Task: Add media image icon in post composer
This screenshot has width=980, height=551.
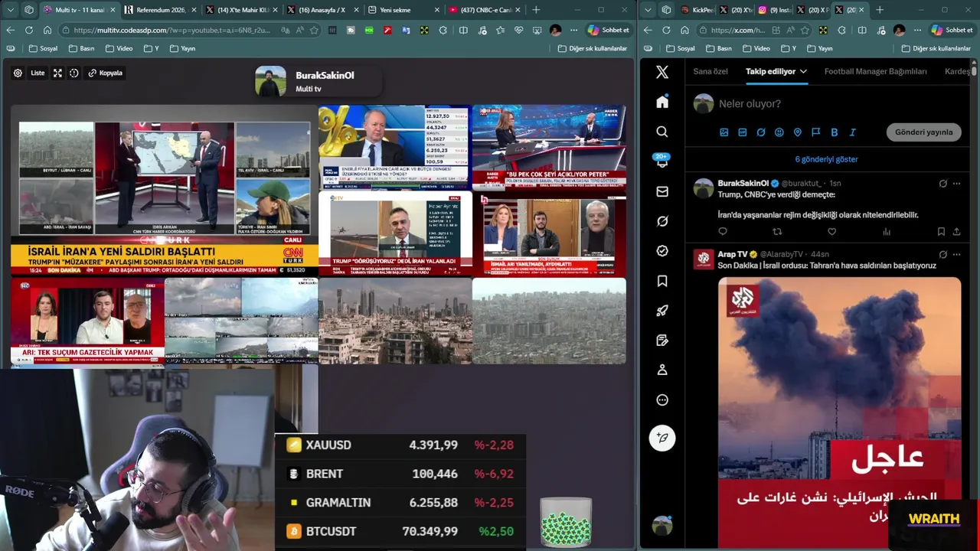Action: pos(724,132)
